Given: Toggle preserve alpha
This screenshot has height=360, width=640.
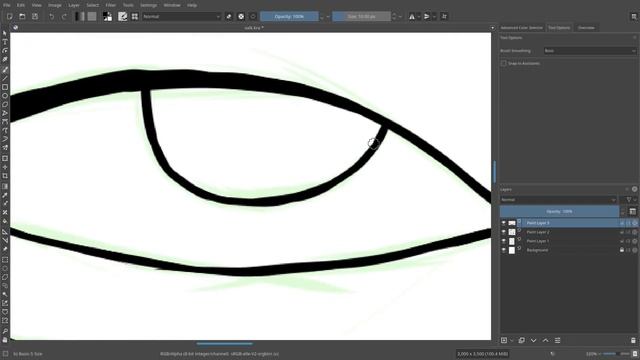Looking at the screenshot, I should [x=241, y=16].
